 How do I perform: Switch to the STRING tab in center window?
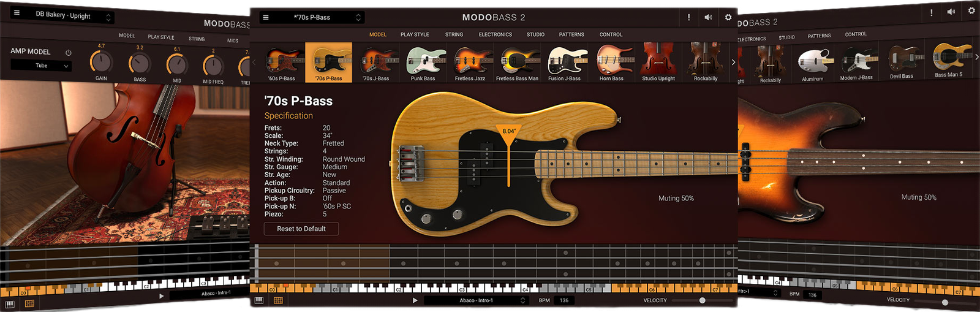click(x=454, y=34)
